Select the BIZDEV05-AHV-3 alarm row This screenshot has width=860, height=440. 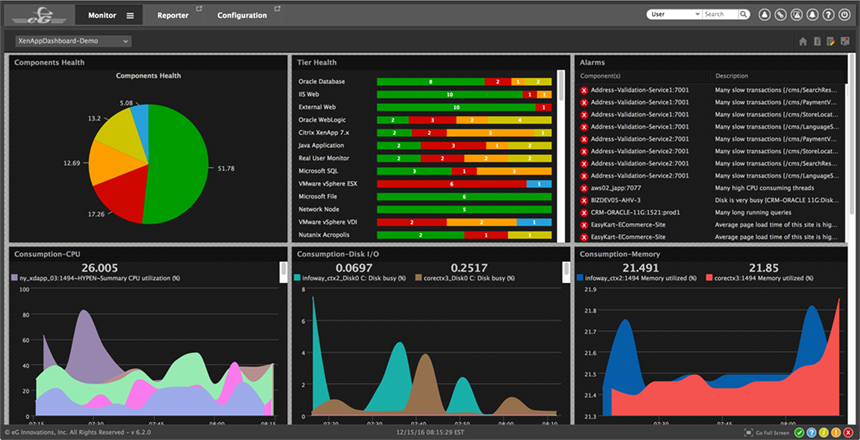(710, 200)
